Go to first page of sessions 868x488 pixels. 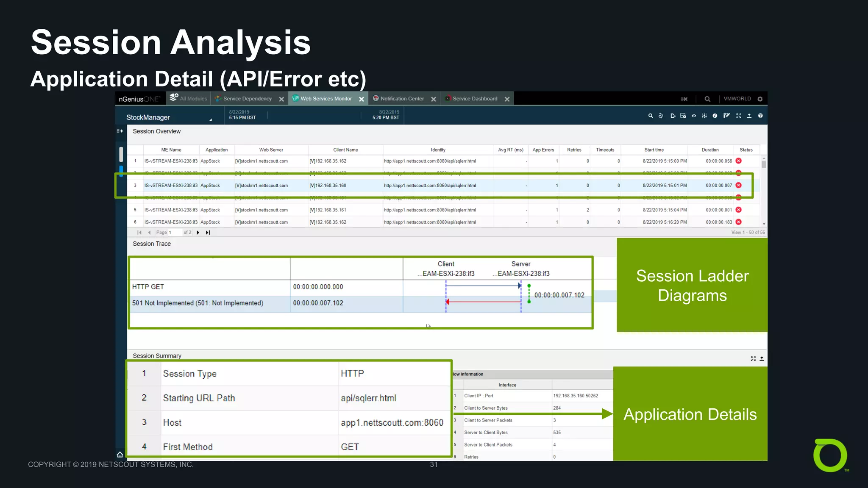(139, 233)
